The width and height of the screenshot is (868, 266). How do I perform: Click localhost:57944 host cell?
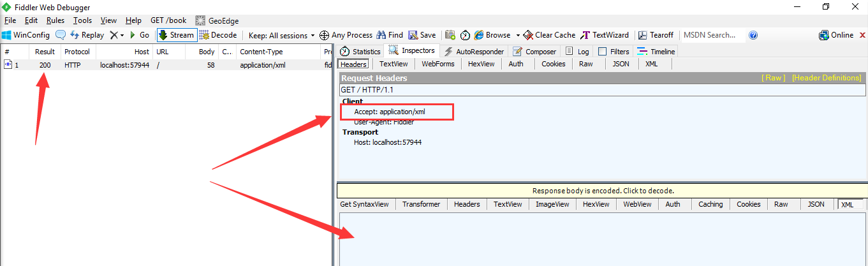pyautogui.click(x=124, y=65)
